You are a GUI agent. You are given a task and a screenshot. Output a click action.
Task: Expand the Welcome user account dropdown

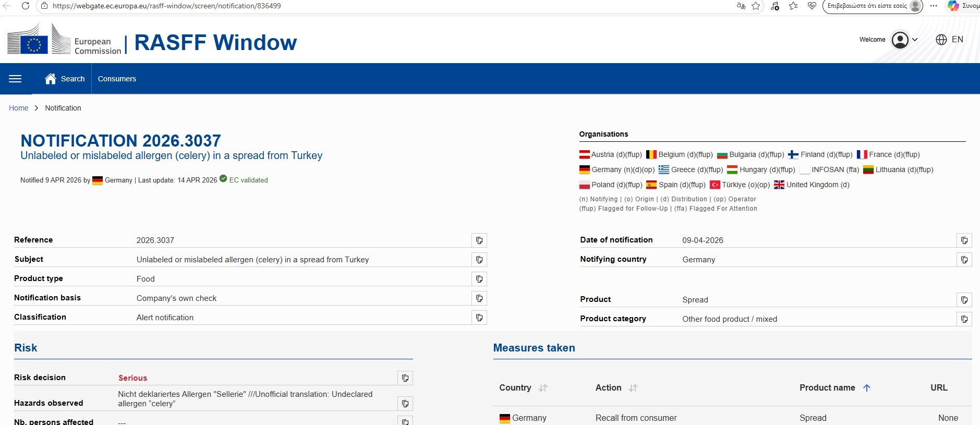904,40
